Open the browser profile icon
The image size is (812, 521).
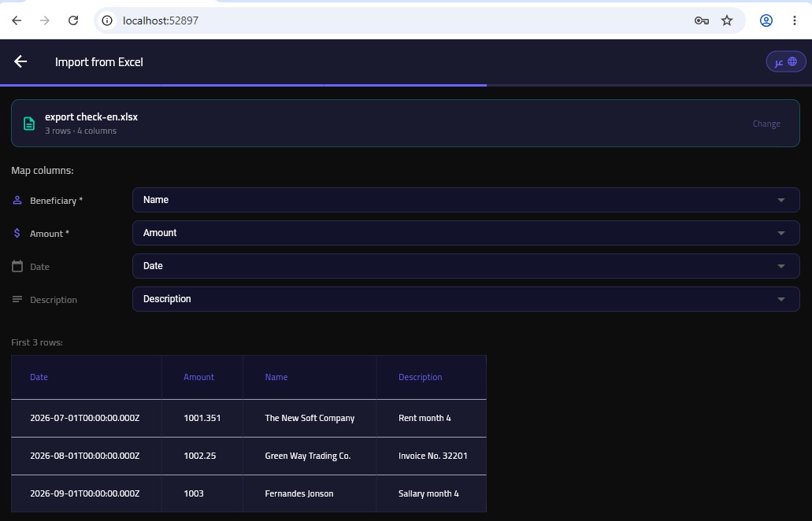pyautogui.click(x=766, y=20)
